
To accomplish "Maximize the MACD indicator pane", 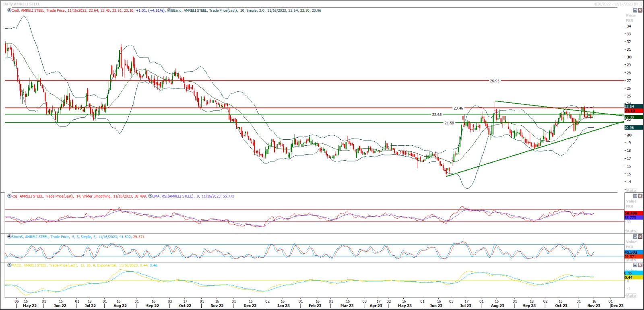I will (x=635, y=265).
